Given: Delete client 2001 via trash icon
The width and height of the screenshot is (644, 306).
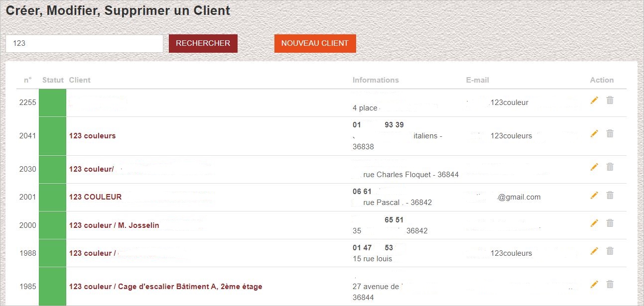Looking at the screenshot, I should click(x=610, y=195).
